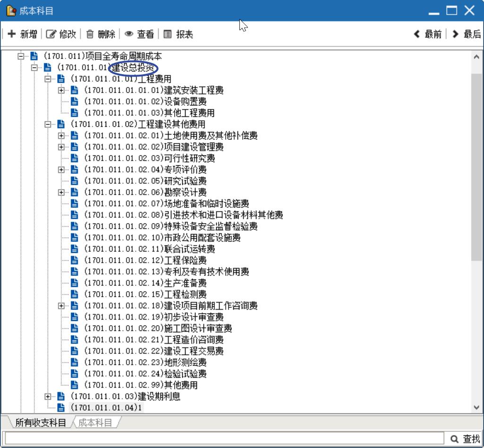Click the 修改 edit pencil icon

point(51,34)
